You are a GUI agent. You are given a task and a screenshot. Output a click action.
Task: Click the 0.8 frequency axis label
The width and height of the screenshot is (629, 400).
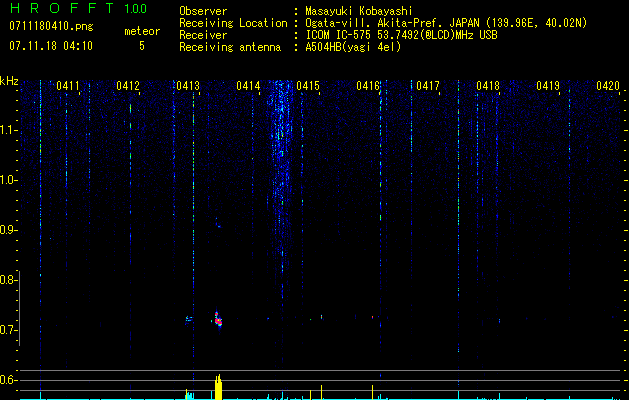pos(8,280)
